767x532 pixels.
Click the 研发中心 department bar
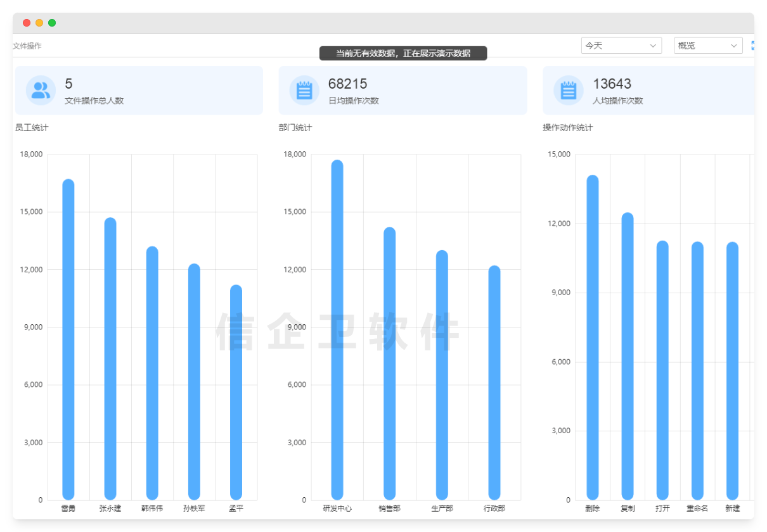[x=337, y=329]
